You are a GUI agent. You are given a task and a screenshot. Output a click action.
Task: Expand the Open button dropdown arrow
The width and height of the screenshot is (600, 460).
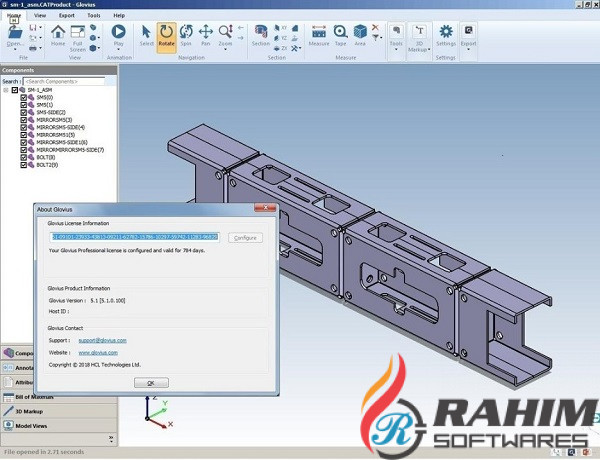(15, 49)
